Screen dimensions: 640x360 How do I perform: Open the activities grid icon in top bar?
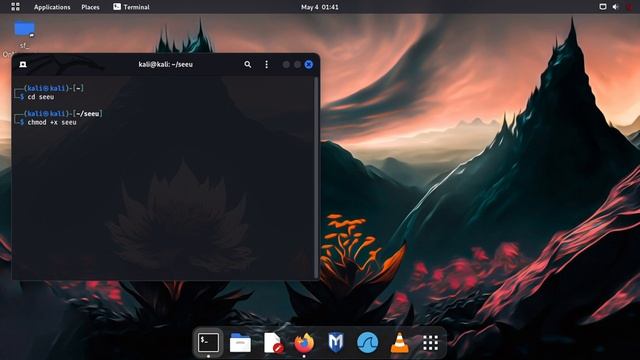point(15,7)
